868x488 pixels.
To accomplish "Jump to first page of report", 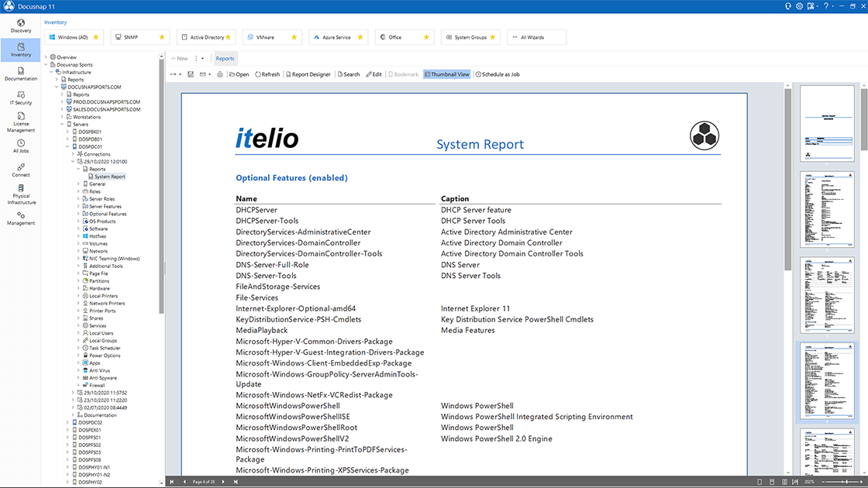I will click(171, 482).
